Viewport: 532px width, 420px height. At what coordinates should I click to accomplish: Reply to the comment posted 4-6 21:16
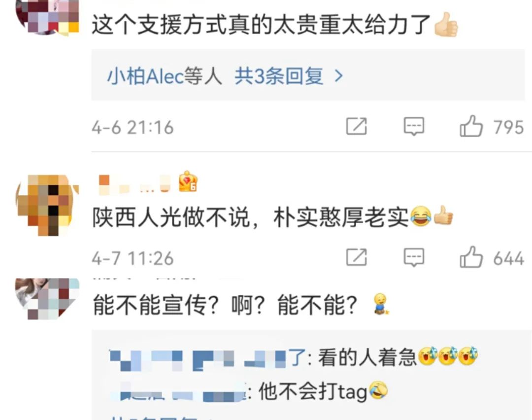[414, 127]
